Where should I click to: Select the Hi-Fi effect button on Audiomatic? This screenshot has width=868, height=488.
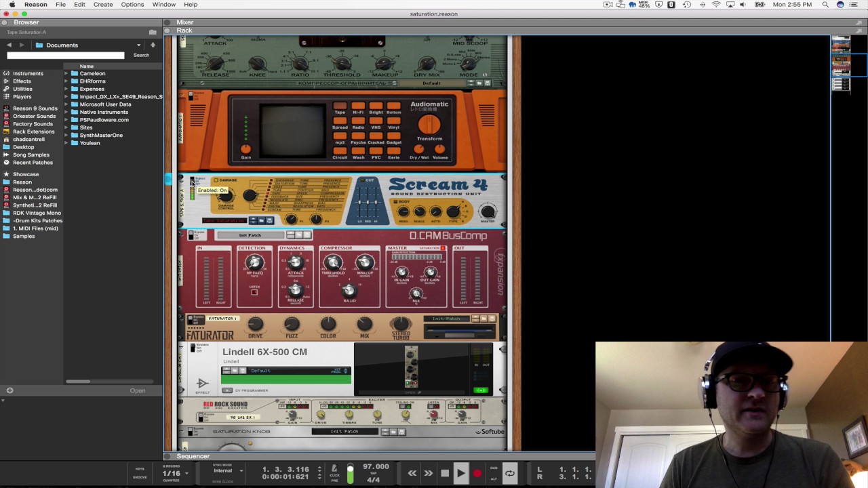coord(358,106)
